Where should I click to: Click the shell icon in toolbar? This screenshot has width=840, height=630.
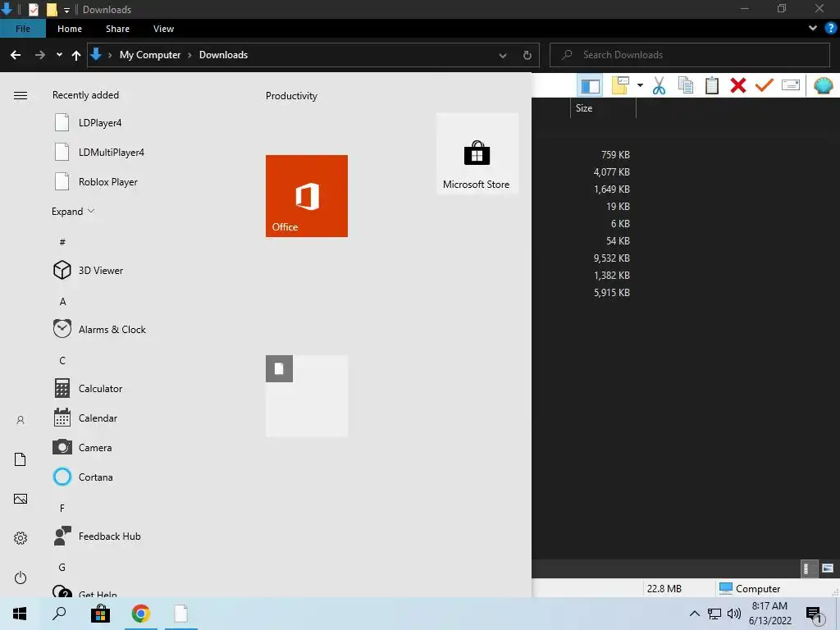point(823,85)
